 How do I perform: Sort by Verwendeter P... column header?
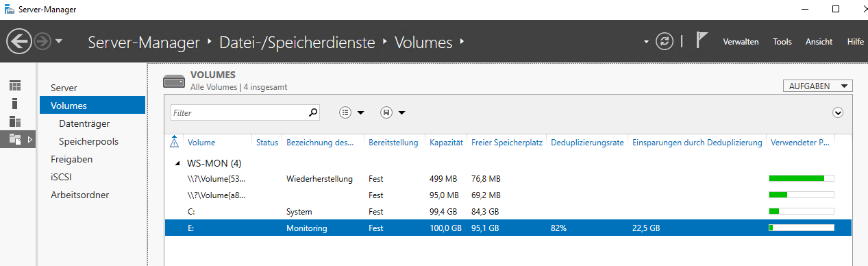(800, 143)
